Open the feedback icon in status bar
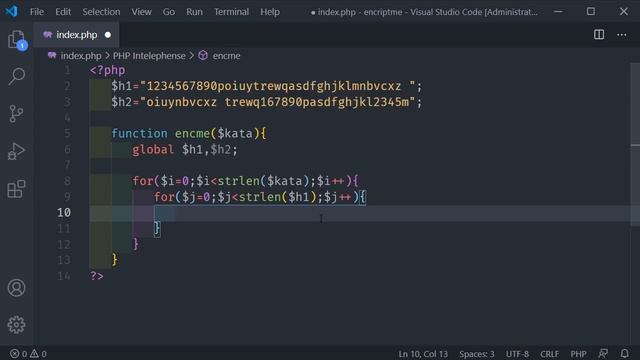Screen dimensions: 640x360 coord(603,353)
